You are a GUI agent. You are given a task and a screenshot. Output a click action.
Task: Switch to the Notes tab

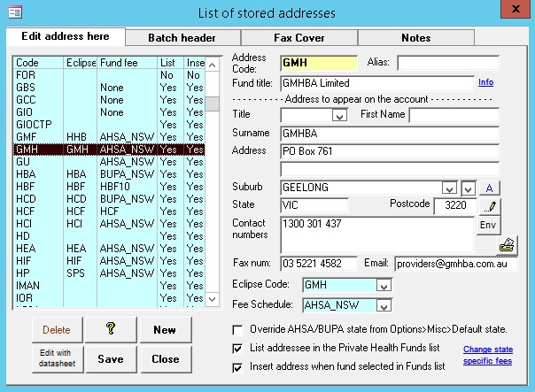pos(416,37)
